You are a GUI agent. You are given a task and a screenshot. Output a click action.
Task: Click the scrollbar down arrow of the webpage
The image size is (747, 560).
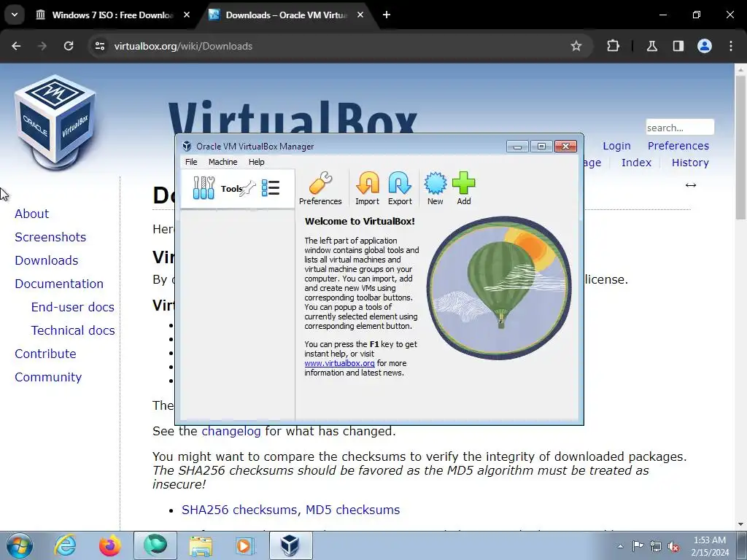(740, 524)
